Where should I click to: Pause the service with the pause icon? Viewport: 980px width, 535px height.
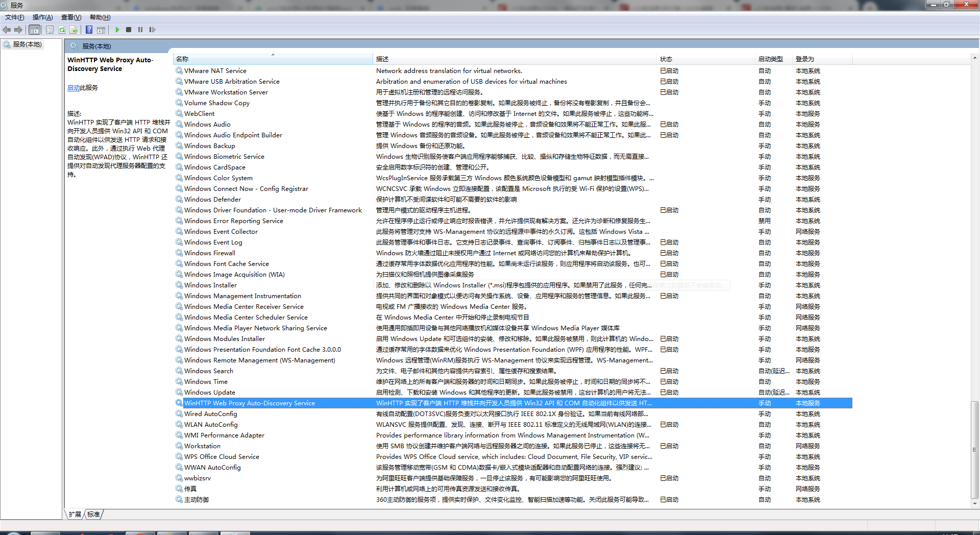(x=140, y=30)
